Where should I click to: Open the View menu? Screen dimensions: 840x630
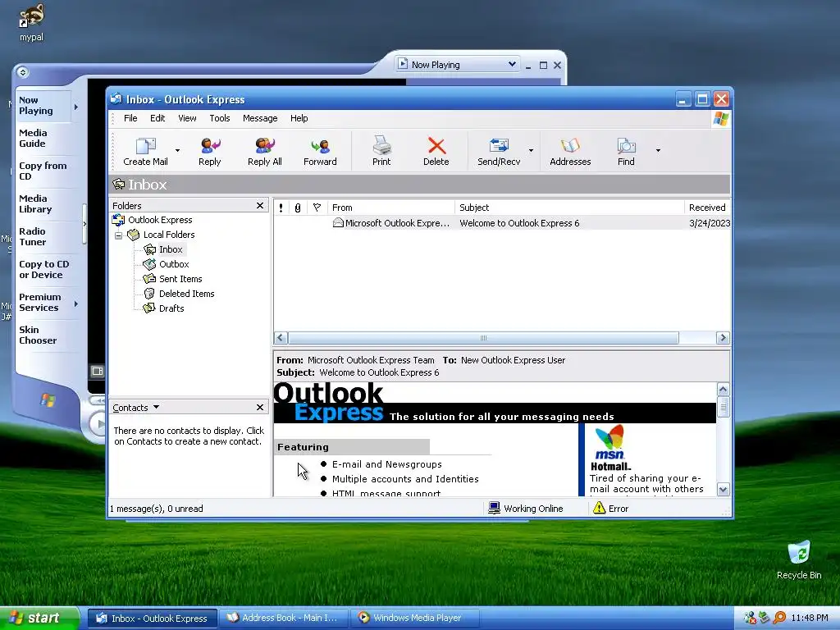[187, 118]
